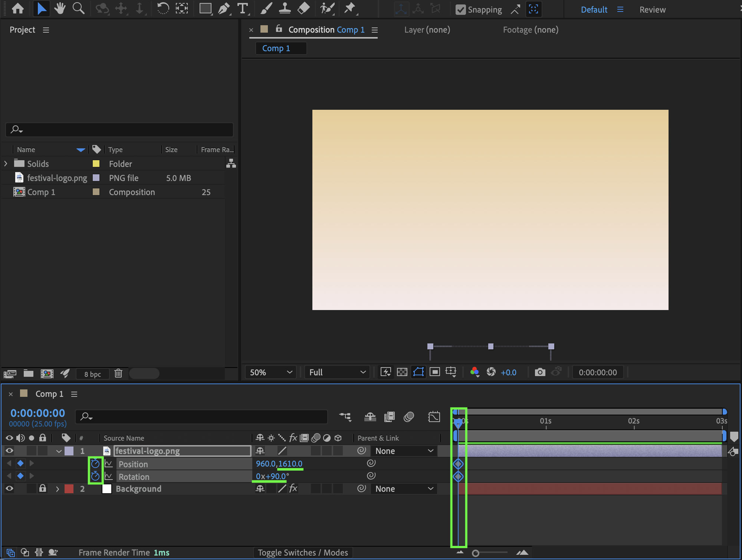Toggle the Position stopwatch

tap(95, 464)
